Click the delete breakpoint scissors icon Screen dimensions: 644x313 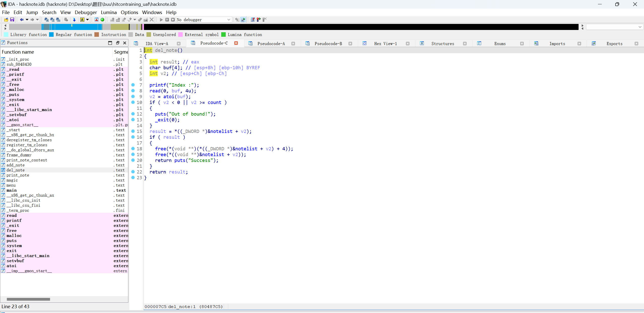click(x=264, y=20)
